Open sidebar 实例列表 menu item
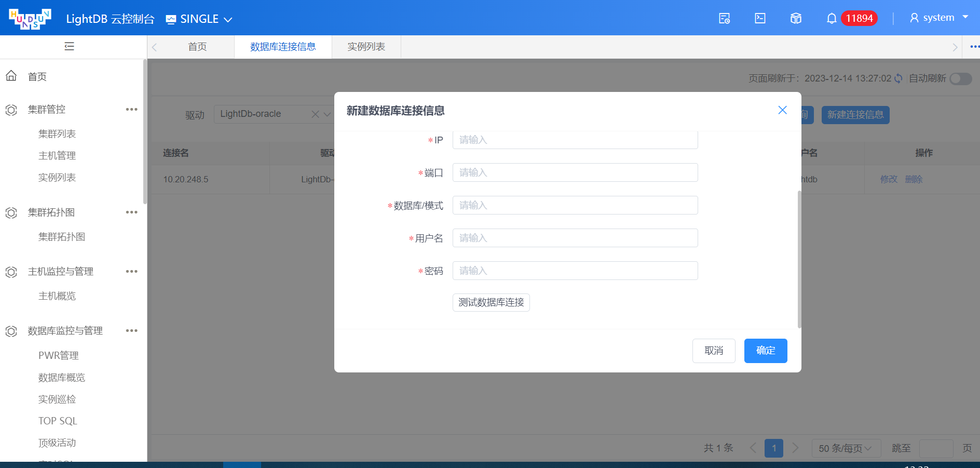 (x=57, y=178)
